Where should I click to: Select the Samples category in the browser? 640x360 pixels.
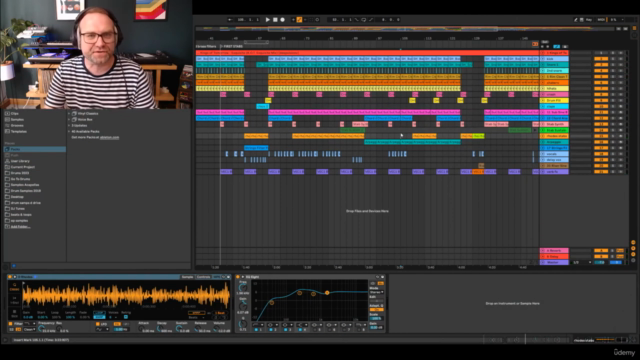coord(17,120)
